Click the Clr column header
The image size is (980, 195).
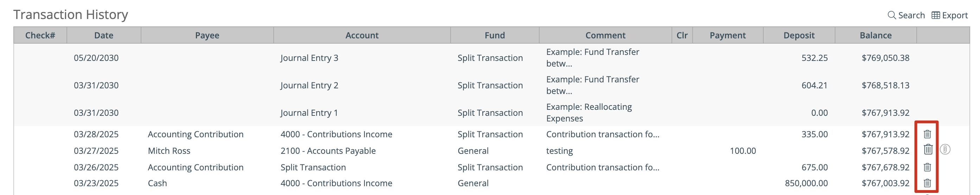click(682, 36)
